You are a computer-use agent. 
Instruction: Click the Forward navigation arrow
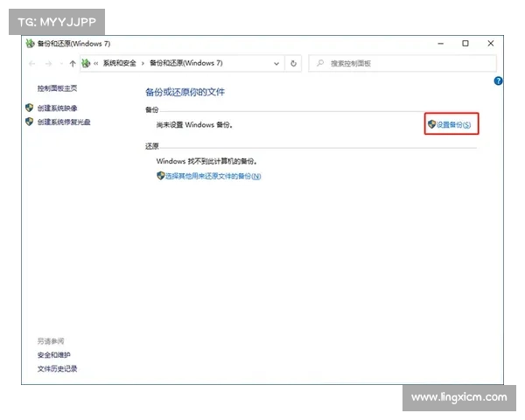click(47, 64)
